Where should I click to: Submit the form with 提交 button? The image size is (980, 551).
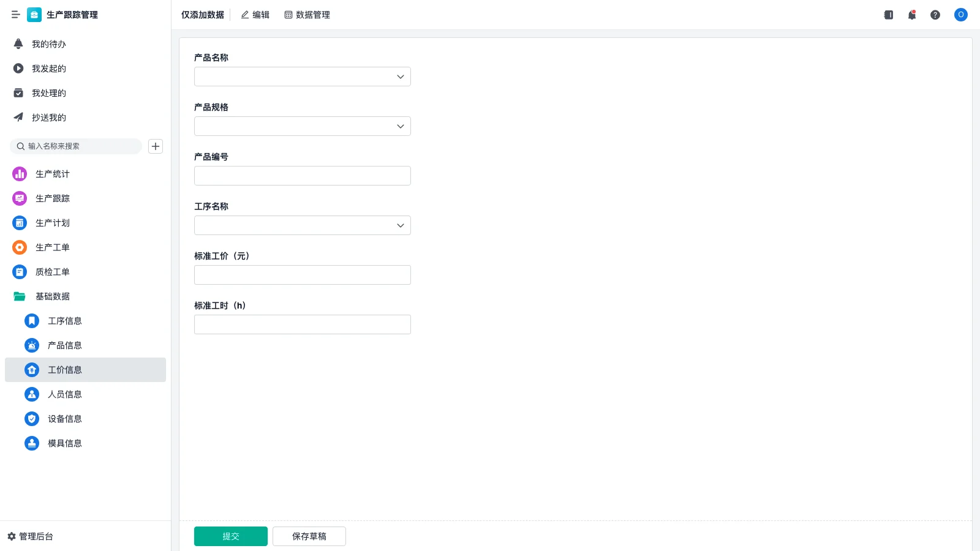pos(230,536)
